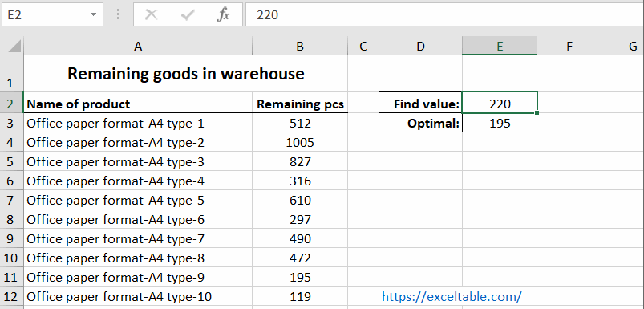Select row 1 header
Screen dimensions: 644x309
pyautogui.click(x=11, y=74)
